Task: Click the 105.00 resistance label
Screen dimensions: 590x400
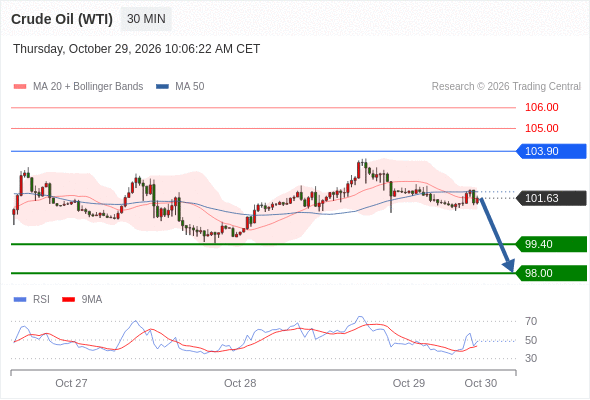Action: click(541, 128)
